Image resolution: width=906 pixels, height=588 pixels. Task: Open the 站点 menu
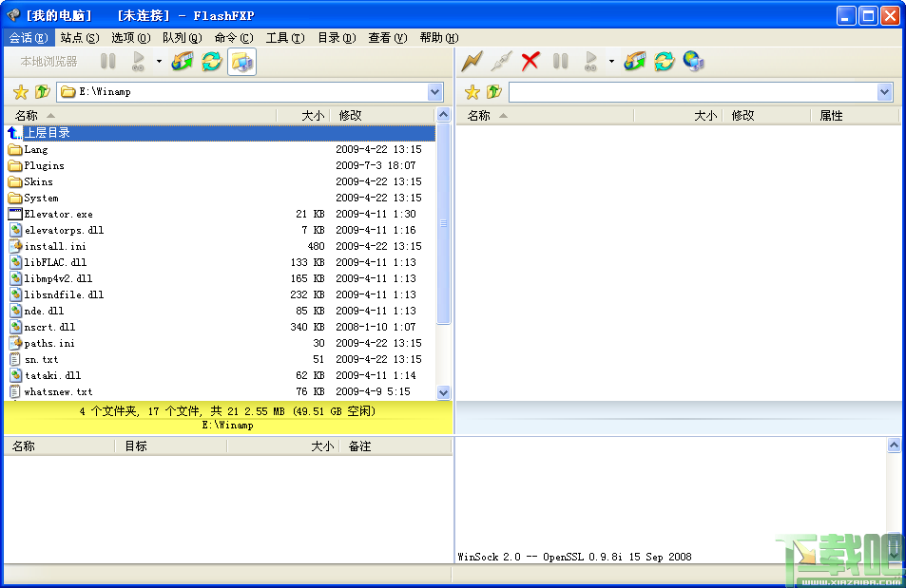(80, 38)
